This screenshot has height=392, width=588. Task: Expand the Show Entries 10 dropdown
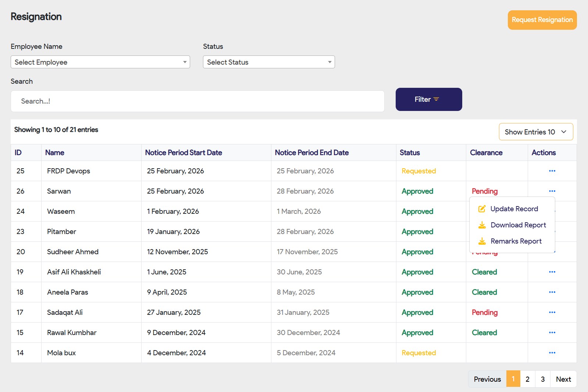(x=535, y=132)
